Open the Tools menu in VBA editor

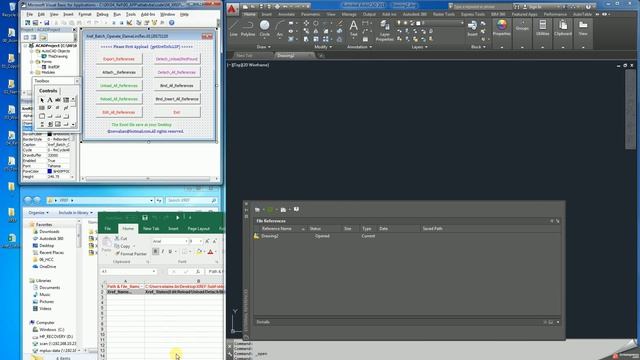131,14
